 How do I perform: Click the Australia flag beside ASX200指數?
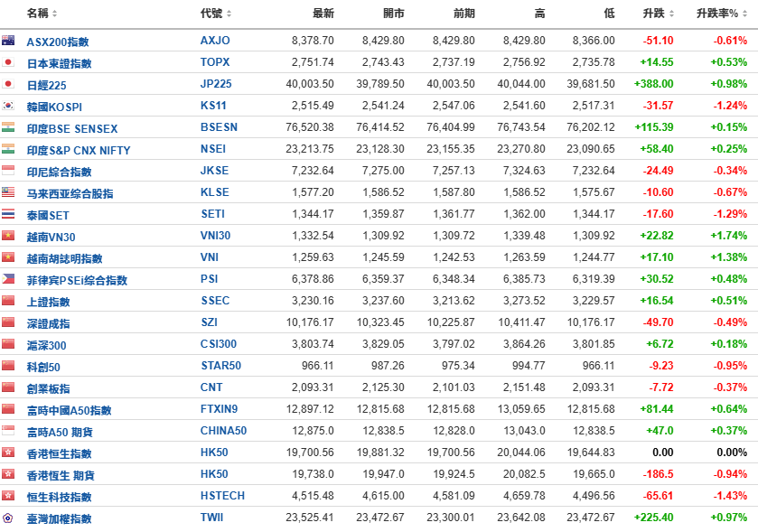pos(8,41)
